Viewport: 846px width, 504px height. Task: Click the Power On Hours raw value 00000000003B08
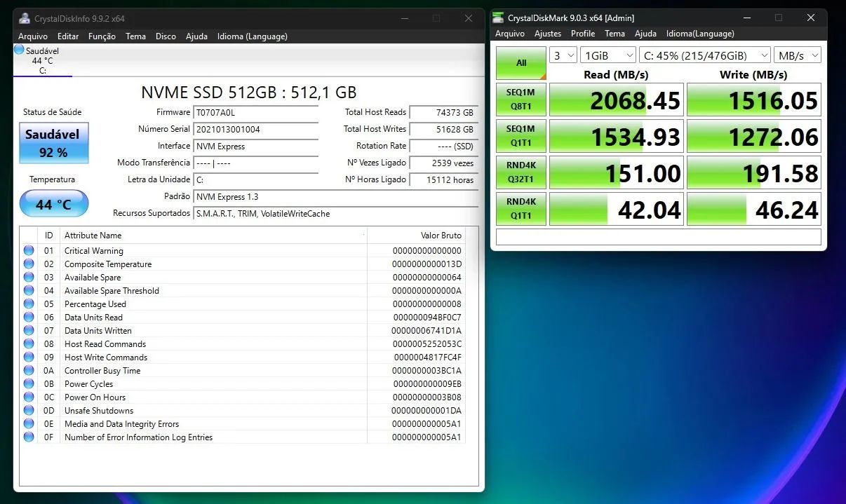[427, 397]
